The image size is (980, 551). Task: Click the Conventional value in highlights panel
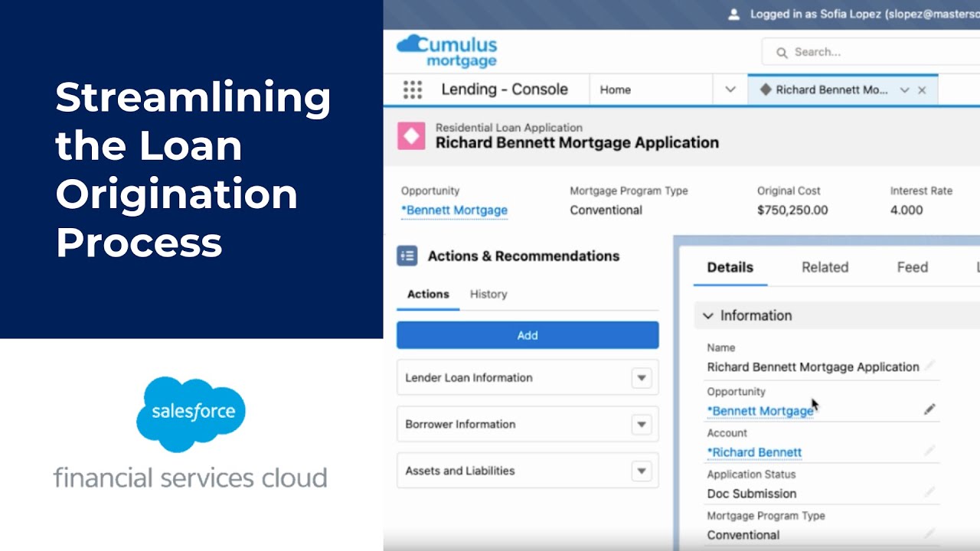coord(606,210)
